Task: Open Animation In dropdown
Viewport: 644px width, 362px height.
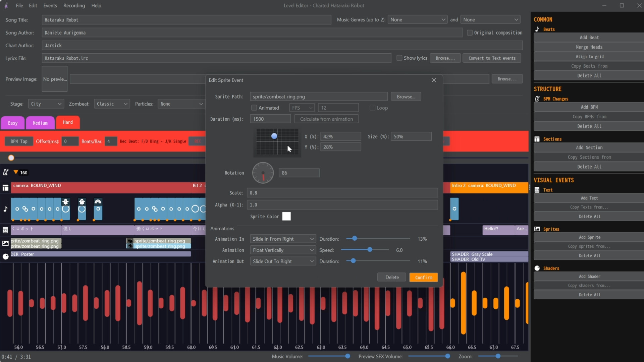Action: pos(283,239)
